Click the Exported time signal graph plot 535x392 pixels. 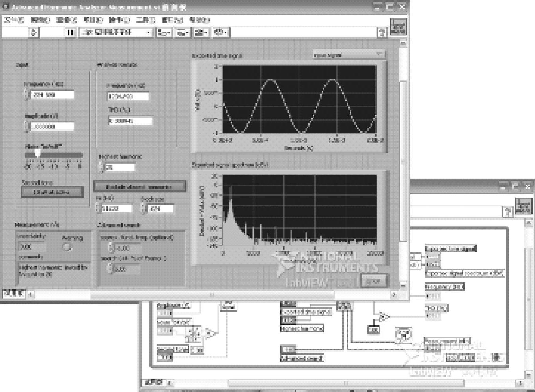[299, 99]
